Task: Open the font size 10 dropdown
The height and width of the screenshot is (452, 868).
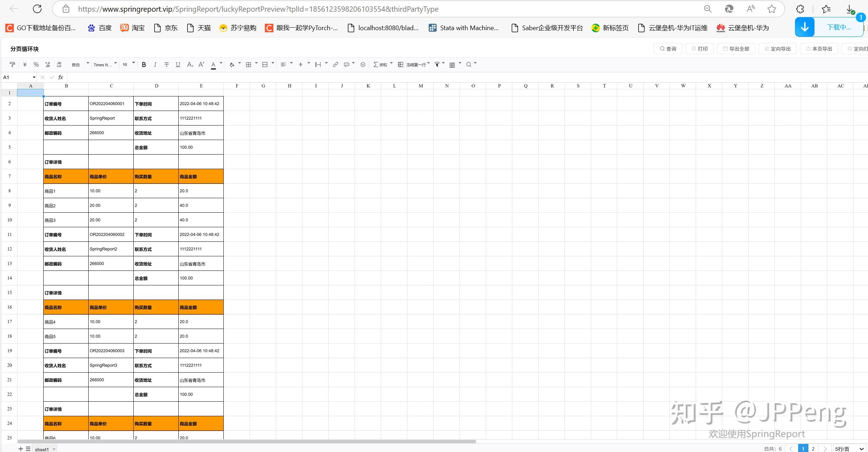Action: pos(128,65)
